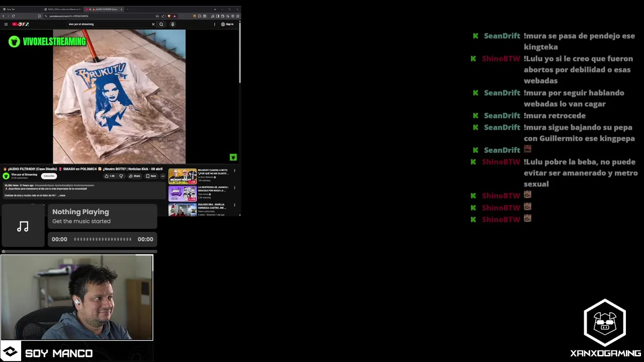Screen dimensions: 644x362
Task: Click the Subscribe button
Action: (x=49, y=176)
